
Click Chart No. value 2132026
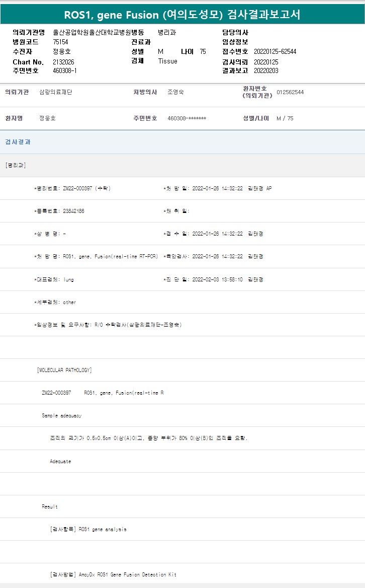pos(63,61)
